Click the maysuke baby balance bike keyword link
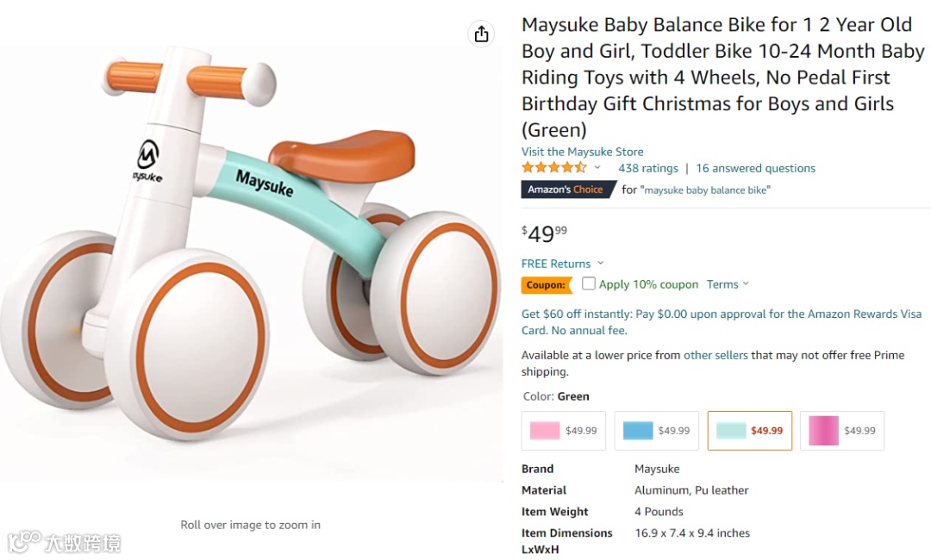931x560 pixels. pos(706,190)
